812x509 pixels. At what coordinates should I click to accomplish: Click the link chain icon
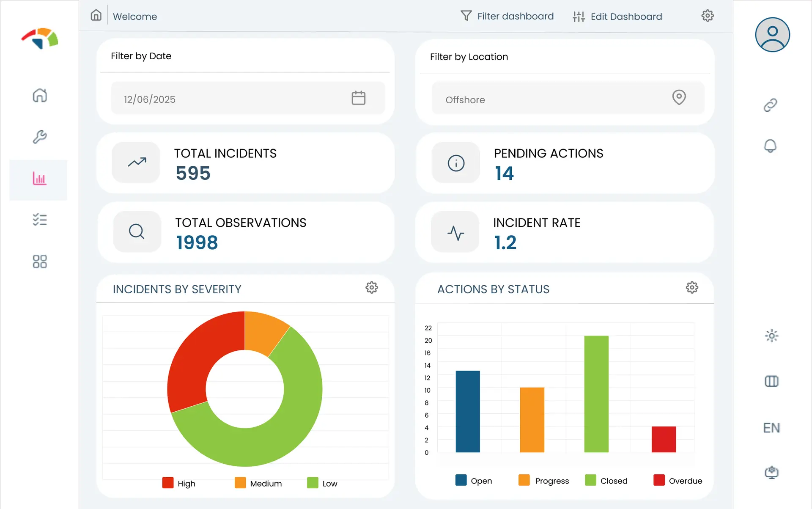click(x=770, y=105)
